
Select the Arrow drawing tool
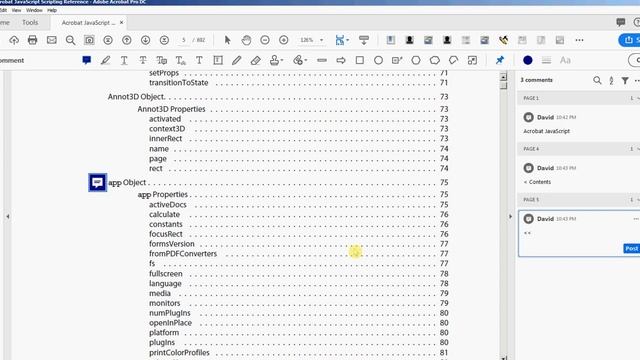point(341,60)
